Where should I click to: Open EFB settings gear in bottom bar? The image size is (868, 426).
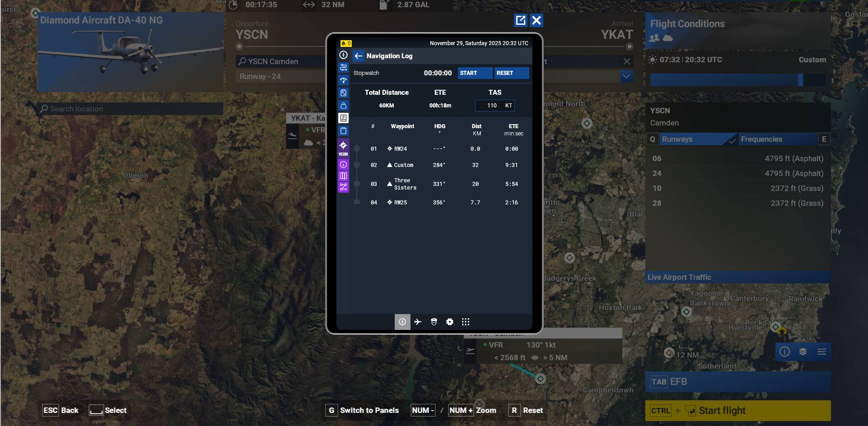coord(450,322)
